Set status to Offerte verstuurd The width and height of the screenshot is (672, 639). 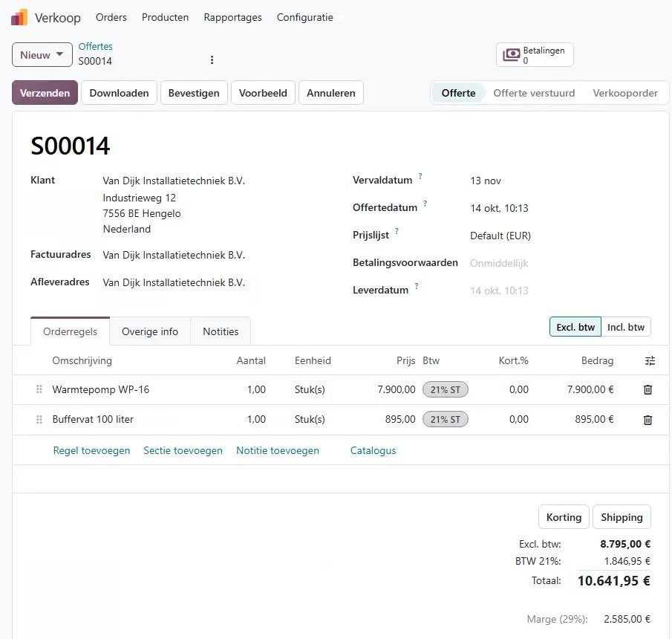pyautogui.click(x=534, y=93)
